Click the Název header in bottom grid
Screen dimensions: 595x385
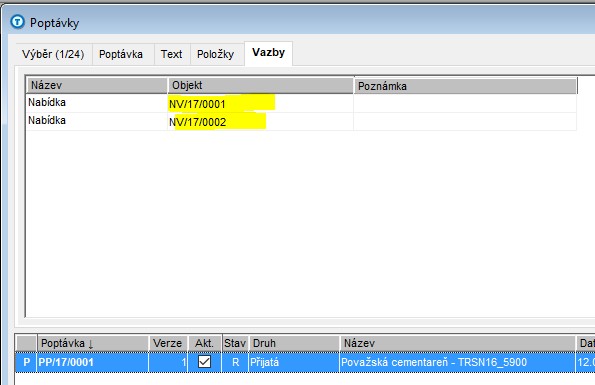tap(458, 343)
